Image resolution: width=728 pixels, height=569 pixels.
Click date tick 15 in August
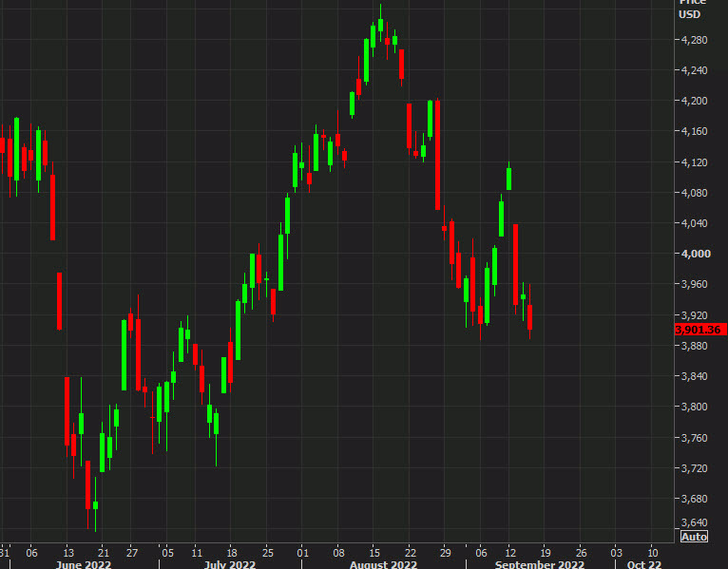pos(374,553)
